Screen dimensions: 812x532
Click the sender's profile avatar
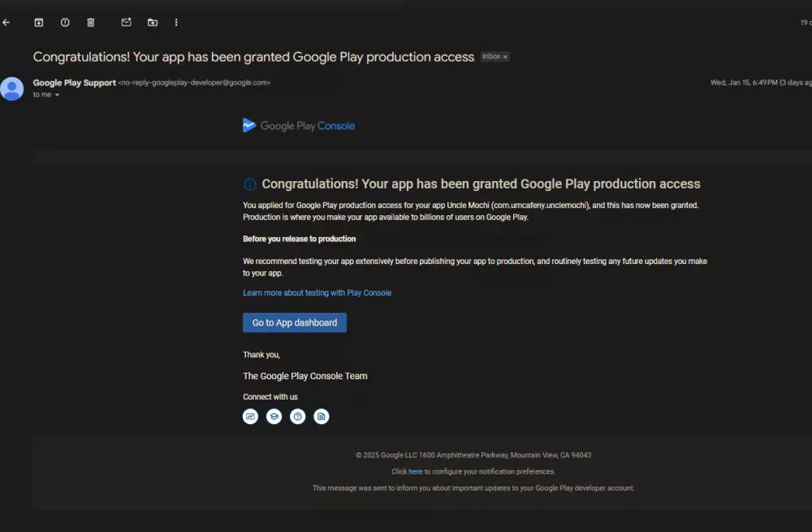click(x=12, y=89)
